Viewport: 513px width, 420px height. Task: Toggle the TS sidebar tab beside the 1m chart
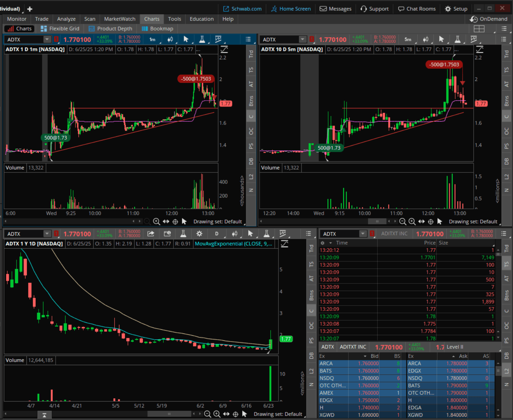pos(251,70)
